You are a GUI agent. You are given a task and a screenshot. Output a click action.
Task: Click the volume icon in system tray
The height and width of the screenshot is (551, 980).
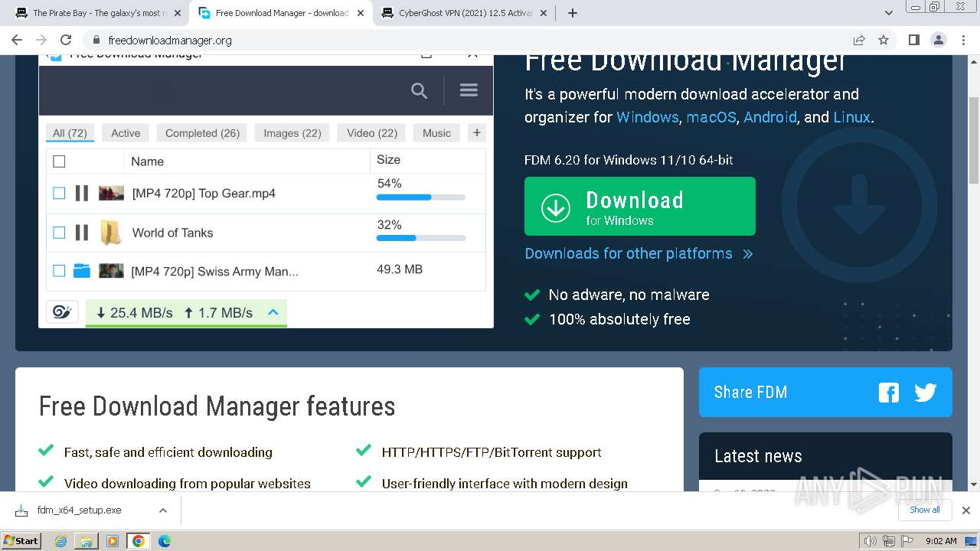click(870, 541)
